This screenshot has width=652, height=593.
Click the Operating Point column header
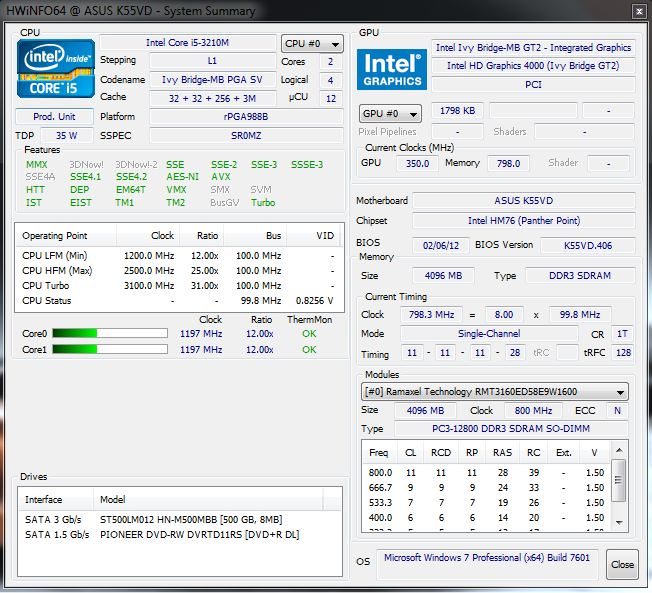point(66,236)
